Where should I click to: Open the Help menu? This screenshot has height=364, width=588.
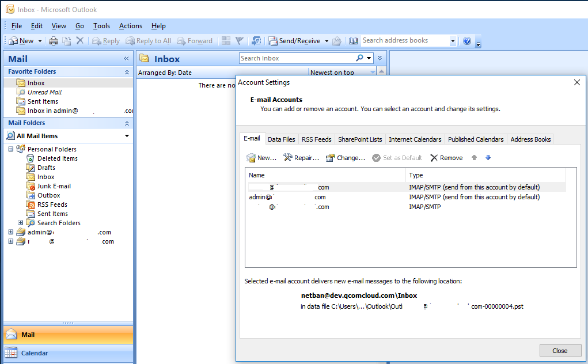click(158, 26)
